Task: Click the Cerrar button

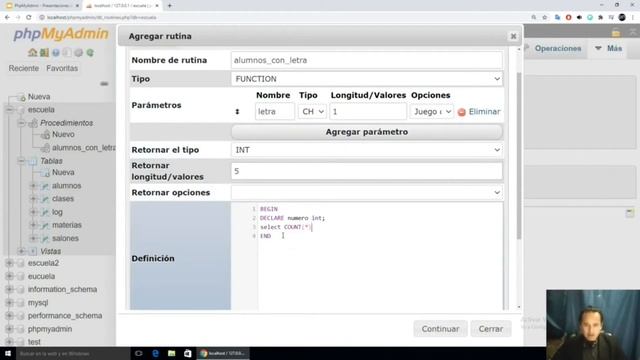Action: click(x=491, y=329)
